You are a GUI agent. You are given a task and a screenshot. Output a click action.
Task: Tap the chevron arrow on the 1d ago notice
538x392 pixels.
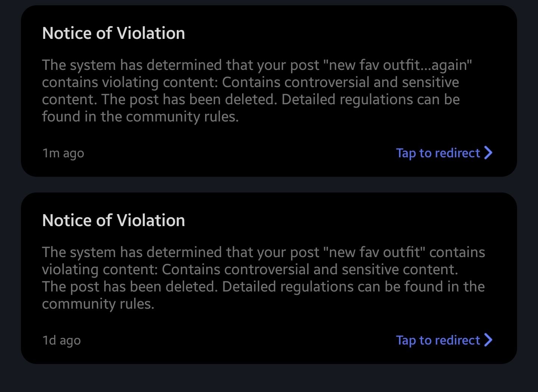488,340
